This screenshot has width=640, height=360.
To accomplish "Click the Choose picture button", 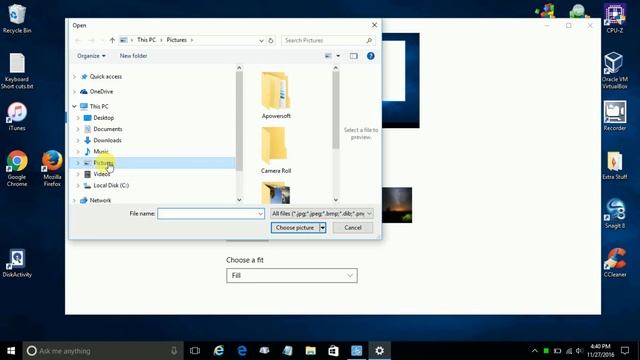I will [x=295, y=228].
